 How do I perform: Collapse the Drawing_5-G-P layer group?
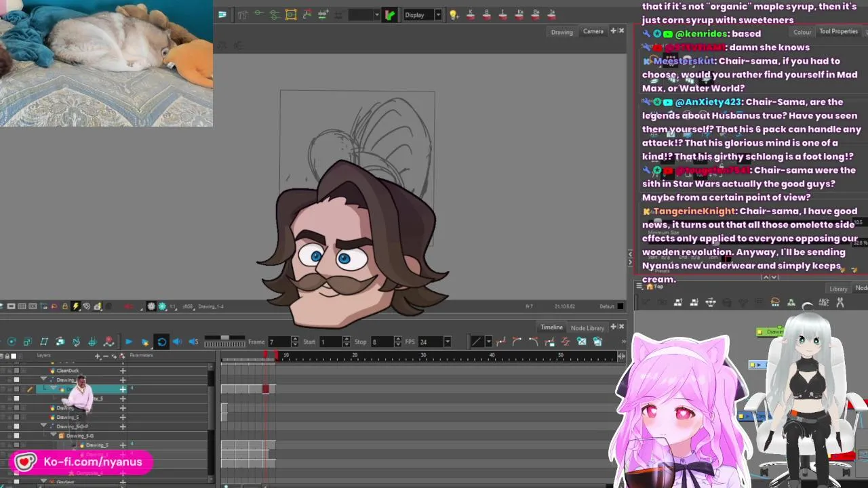point(43,426)
